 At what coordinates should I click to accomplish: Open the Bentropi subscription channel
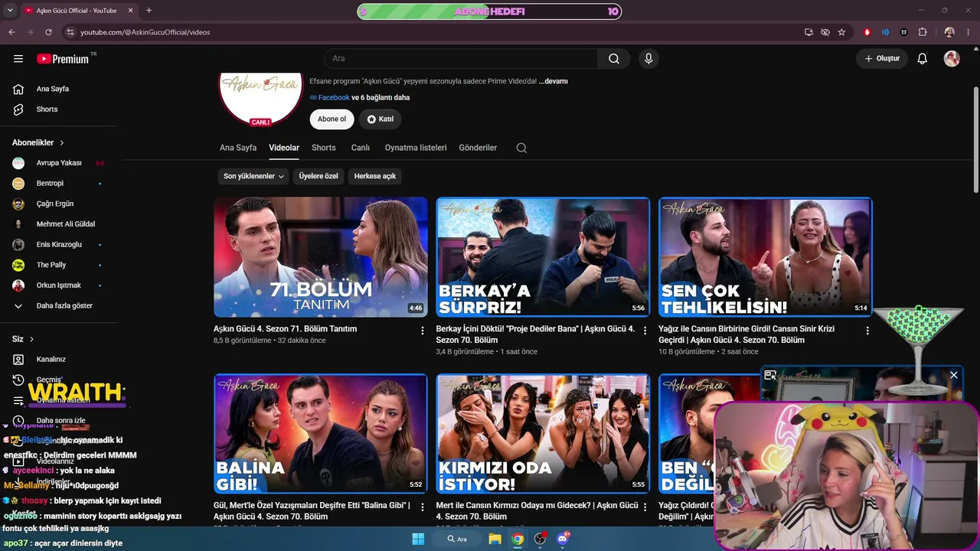[x=50, y=184]
